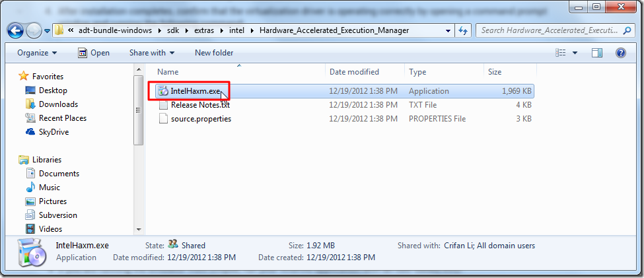The height and width of the screenshot is (278, 644).
Task: Click the Music note icon
Action: (x=30, y=188)
